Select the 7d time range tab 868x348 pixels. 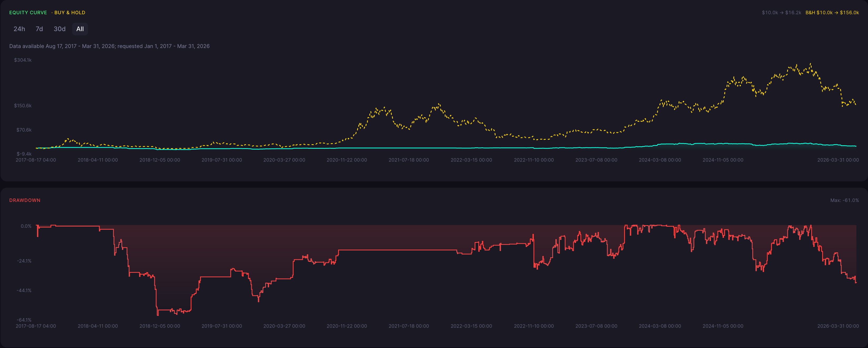pos(39,29)
